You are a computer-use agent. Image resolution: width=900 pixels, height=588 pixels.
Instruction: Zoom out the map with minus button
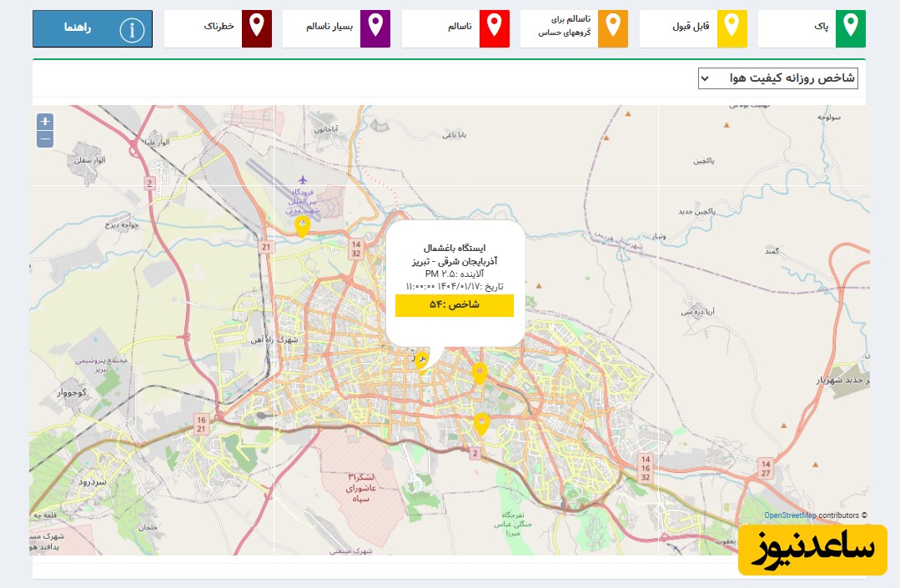click(x=45, y=139)
